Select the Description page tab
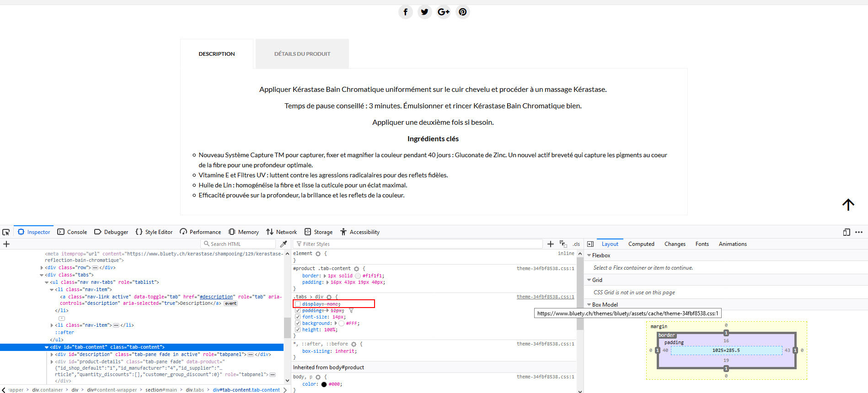Screen dimensions: 868x393 tap(217, 54)
